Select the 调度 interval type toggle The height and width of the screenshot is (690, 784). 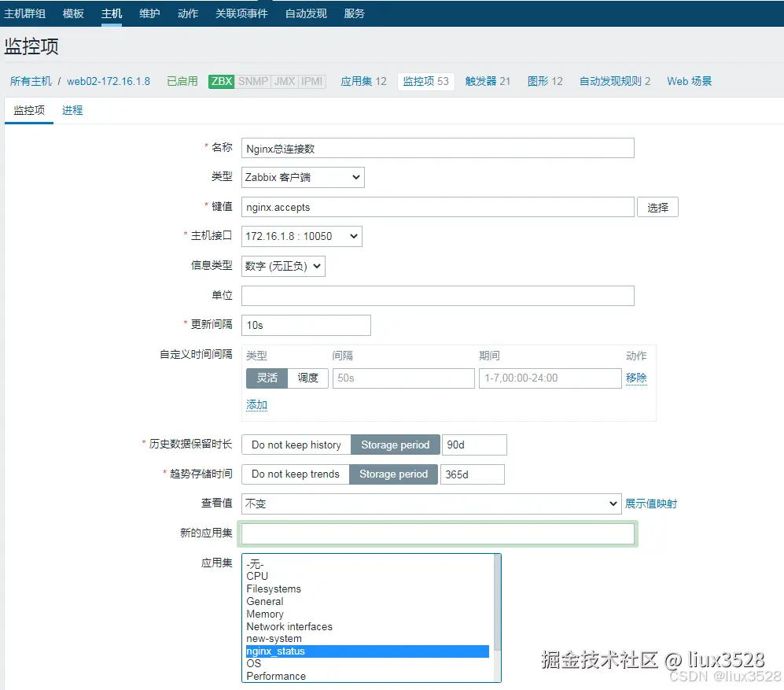[x=307, y=378]
